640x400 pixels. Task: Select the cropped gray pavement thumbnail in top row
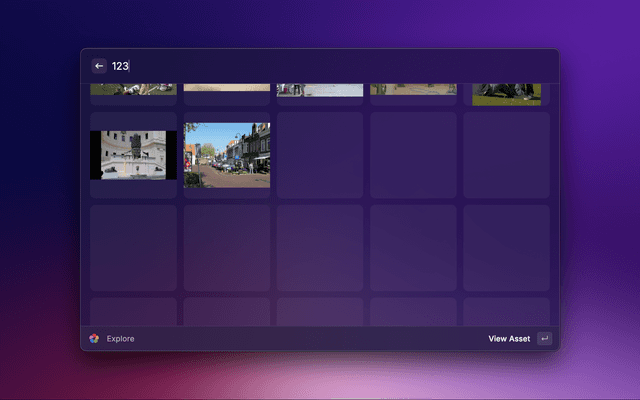[x=320, y=90]
